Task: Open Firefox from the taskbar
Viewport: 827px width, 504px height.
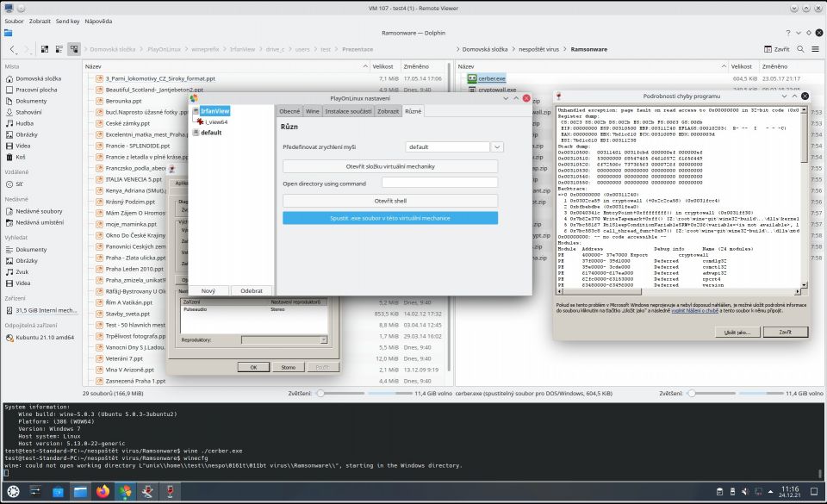Action: pyautogui.click(x=103, y=492)
